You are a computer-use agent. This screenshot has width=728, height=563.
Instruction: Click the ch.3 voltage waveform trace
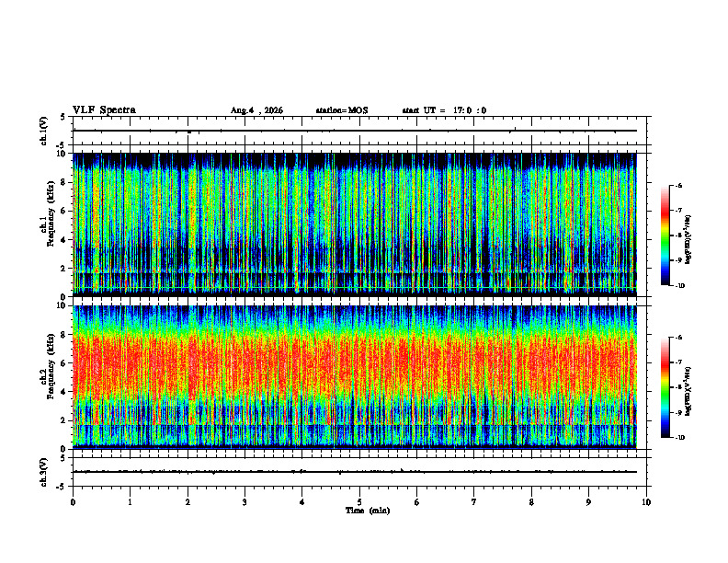point(355,472)
